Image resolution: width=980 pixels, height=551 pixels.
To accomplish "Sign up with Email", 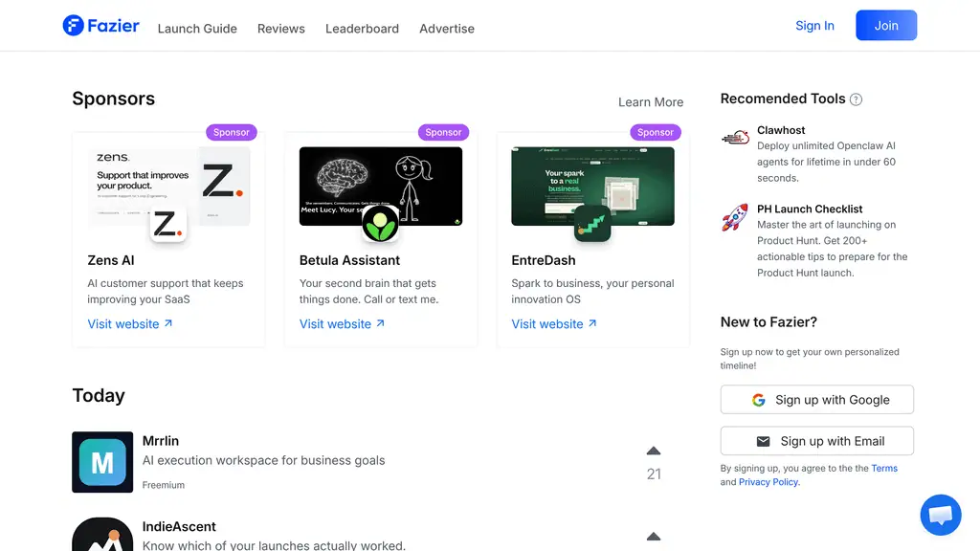I will click(817, 441).
